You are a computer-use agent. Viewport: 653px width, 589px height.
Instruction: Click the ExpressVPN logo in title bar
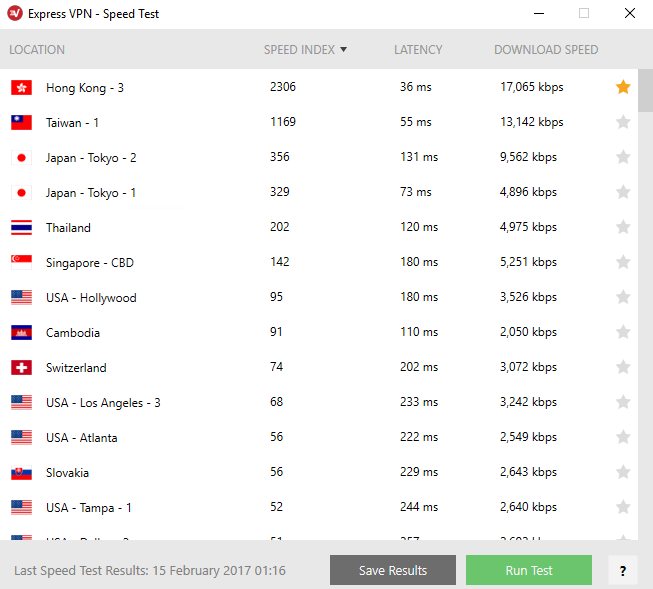15,13
